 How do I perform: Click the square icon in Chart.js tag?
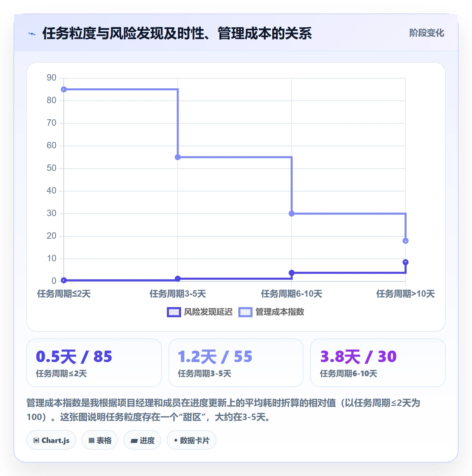point(36,441)
